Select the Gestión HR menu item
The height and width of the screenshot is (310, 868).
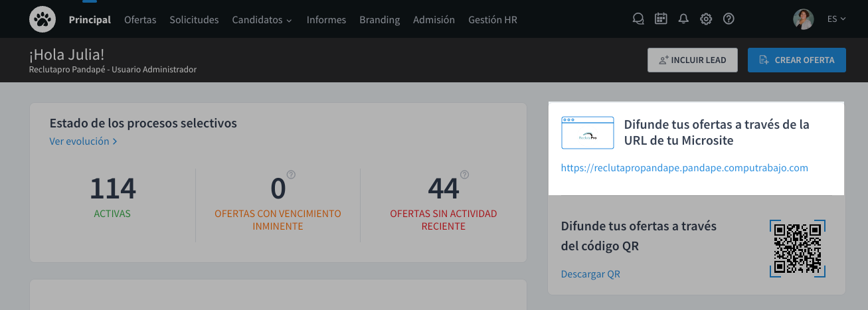coord(492,20)
